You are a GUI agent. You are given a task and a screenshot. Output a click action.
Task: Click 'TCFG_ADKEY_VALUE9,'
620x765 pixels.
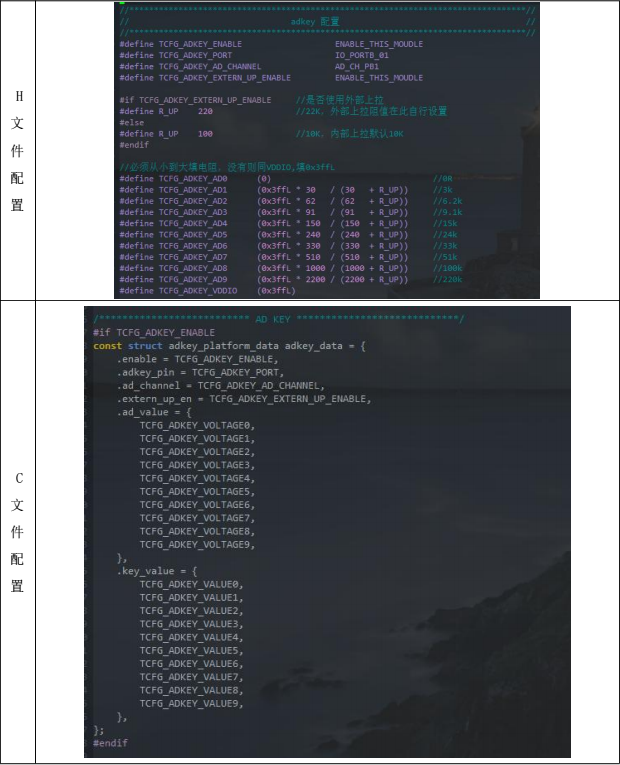point(191,704)
